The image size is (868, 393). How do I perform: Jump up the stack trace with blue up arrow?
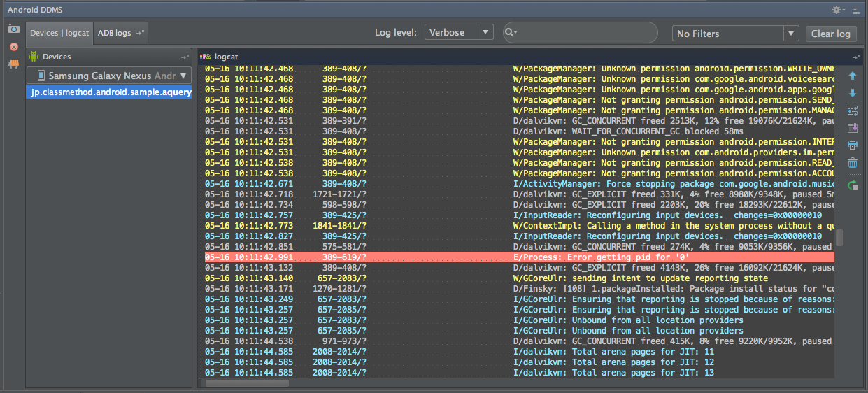click(x=852, y=76)
